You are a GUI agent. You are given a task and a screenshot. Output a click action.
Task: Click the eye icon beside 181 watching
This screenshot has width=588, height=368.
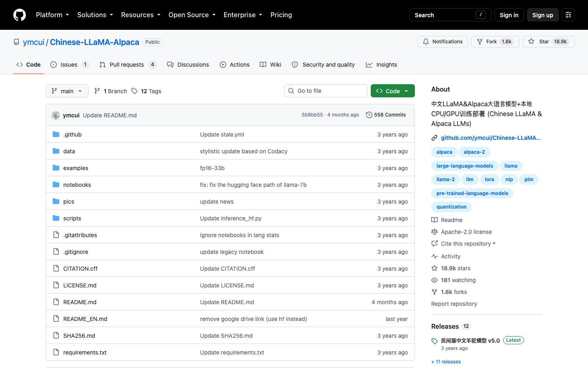434,280
